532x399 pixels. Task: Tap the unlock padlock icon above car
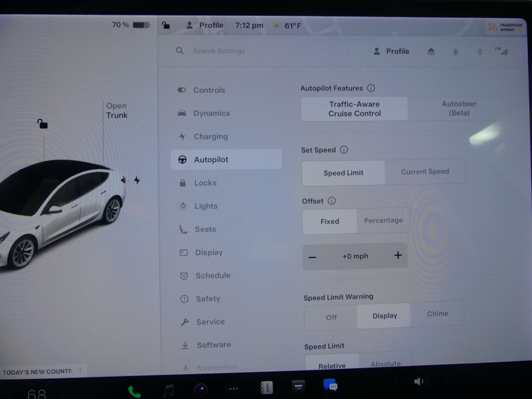pyautogui.click(x=42, y=123)
